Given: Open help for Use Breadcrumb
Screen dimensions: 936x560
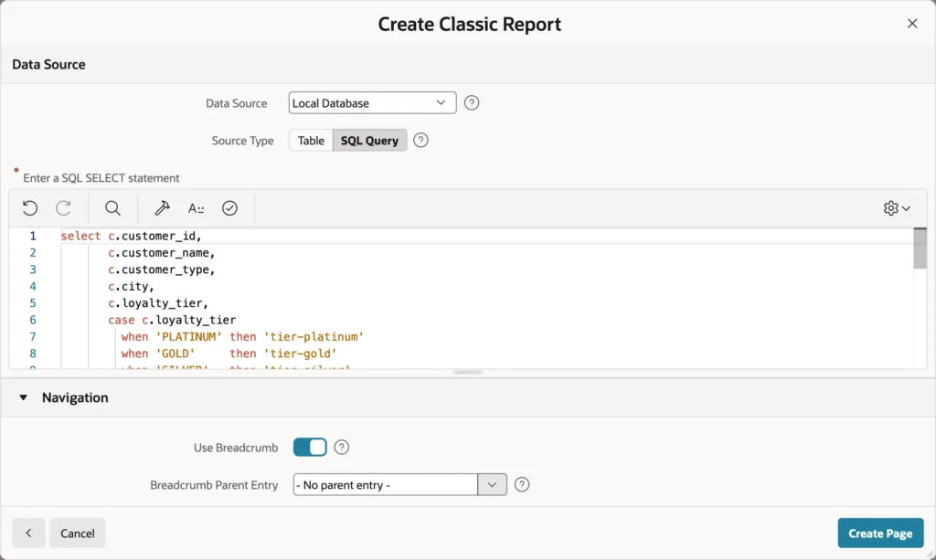Looking at the screenshot, I should (342, 448).
